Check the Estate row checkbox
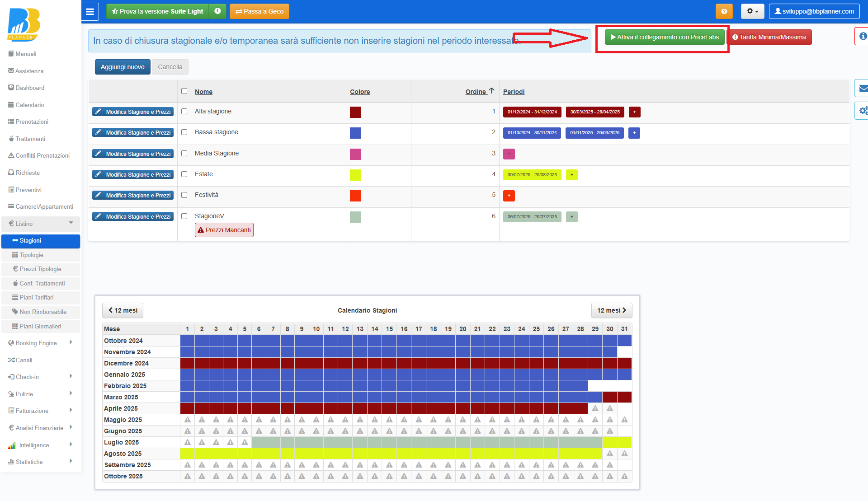The height and width of the screenshot is (501, 868). click(x=184, y=174)
